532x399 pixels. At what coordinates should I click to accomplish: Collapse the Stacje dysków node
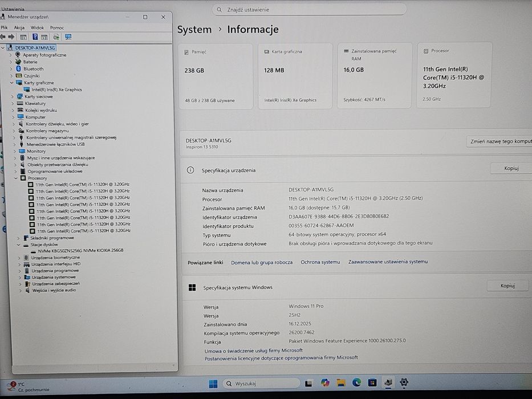tap(19, 245)
